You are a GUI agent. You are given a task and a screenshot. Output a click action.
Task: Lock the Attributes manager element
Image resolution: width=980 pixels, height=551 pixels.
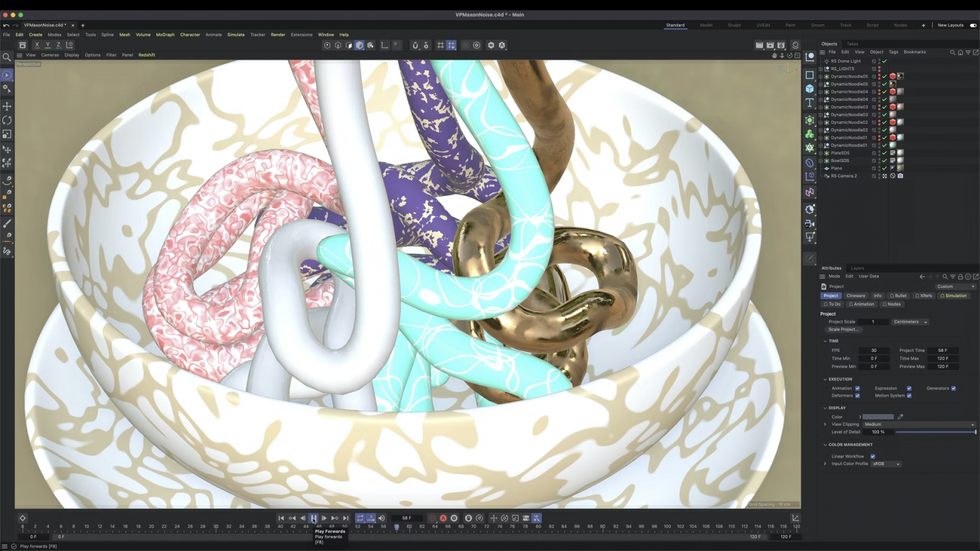tap(960, 277)
